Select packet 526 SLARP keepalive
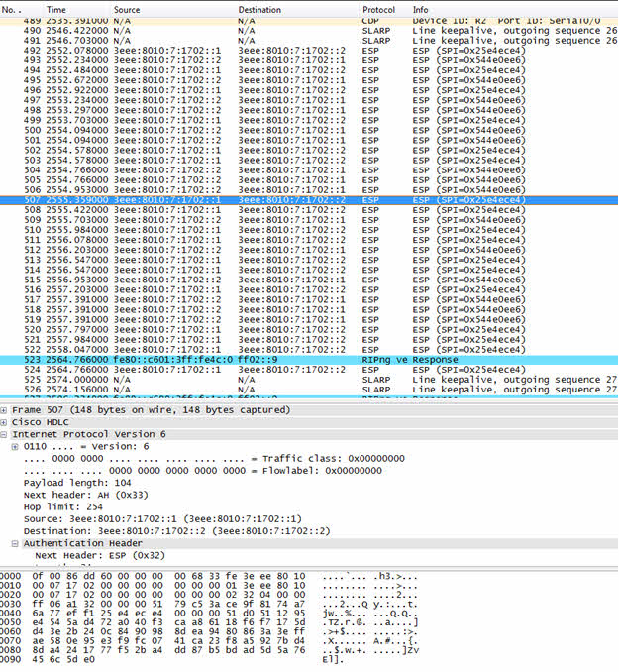The image size is (619, 672). (x=309, y=390)
